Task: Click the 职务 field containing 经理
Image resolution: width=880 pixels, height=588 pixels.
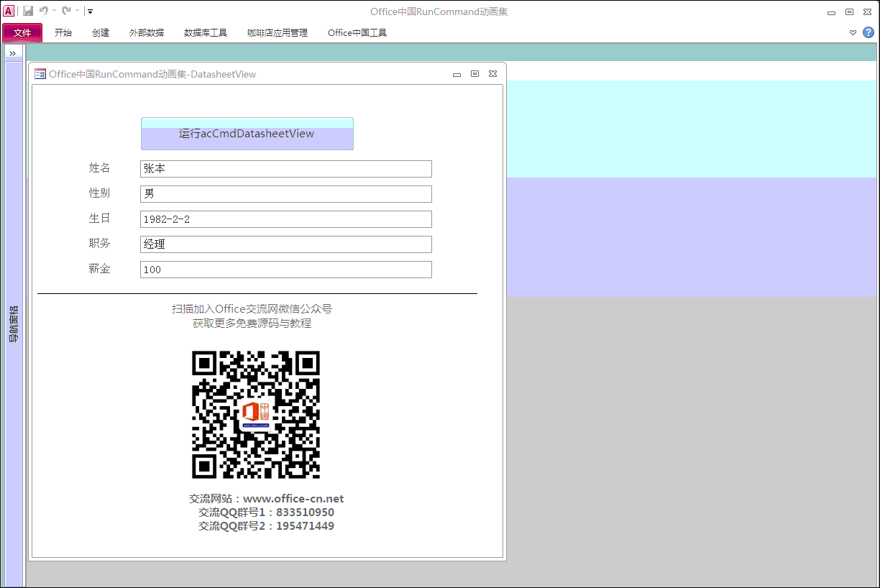Action: click(286, 244)
